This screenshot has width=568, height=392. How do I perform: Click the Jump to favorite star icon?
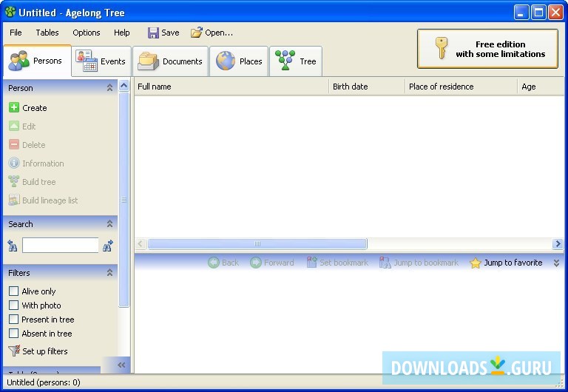click(476, 263)
